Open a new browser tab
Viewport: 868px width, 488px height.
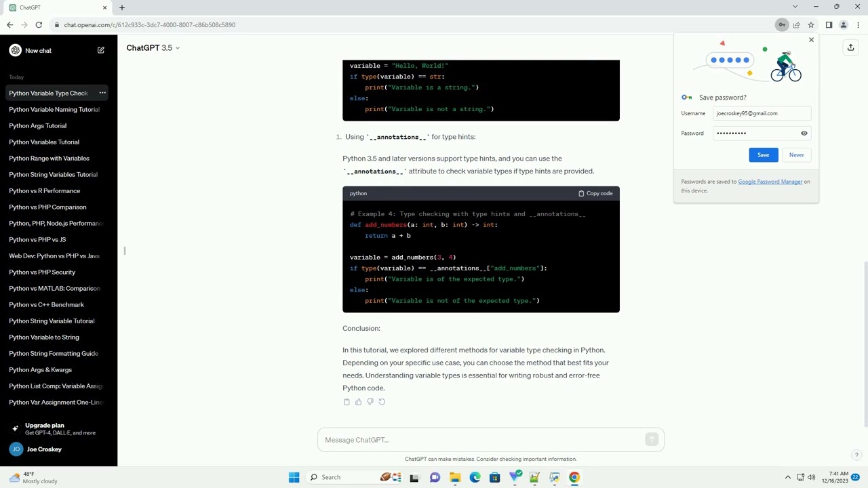point(122,7)
